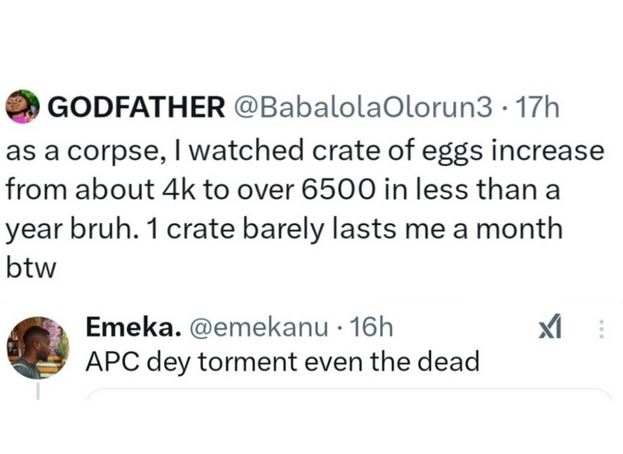Click the thread line under Emeka's avatar
The height and width of the screenshot is (454, 623).
click(38, 390)
